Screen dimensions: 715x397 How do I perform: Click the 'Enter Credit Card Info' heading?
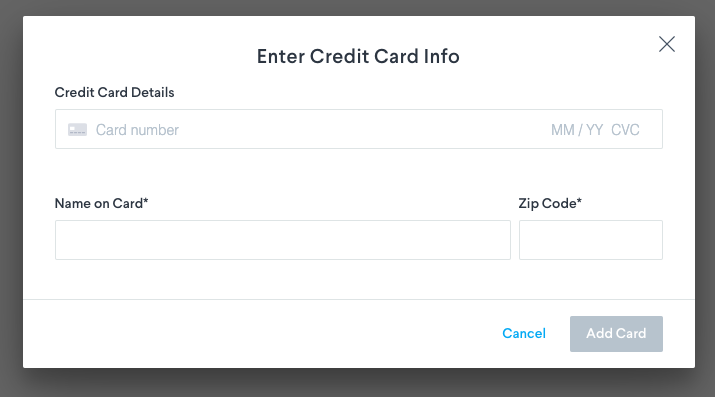point(358,57)
